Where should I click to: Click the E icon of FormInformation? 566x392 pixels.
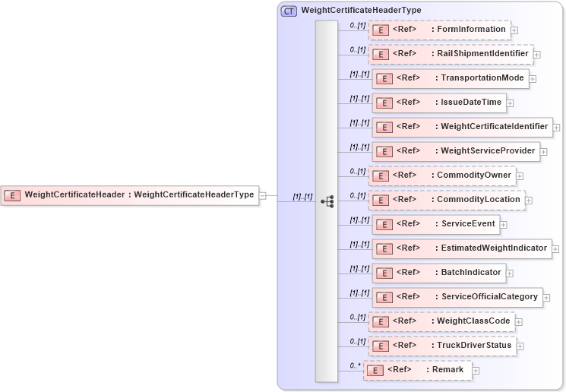click(381, 30)
